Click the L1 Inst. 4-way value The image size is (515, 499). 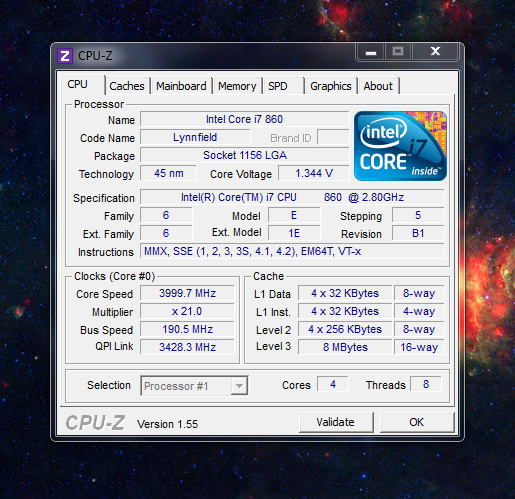(x=419, y=311)
